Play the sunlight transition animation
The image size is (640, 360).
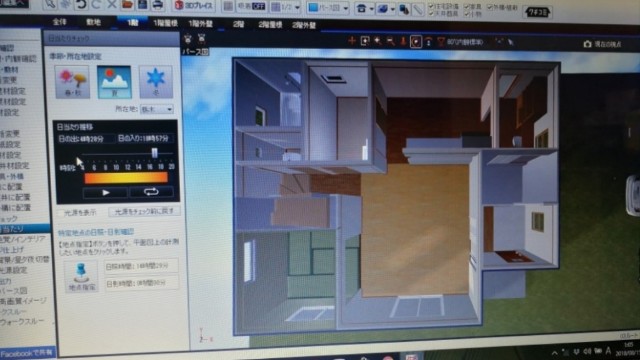106,192
